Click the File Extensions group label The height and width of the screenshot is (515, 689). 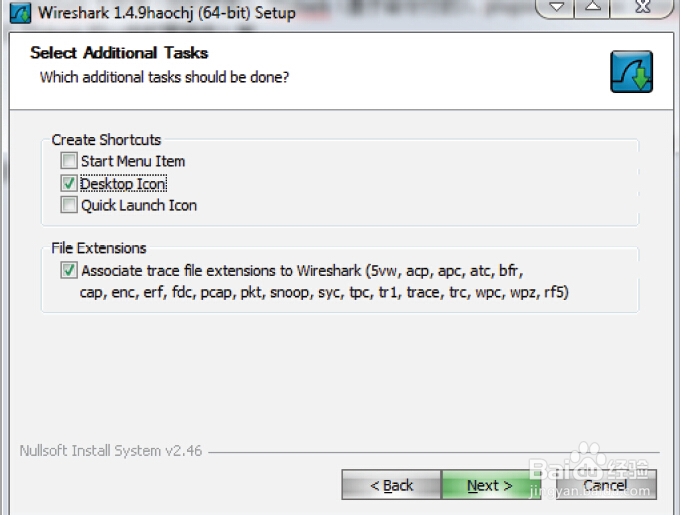[99, 248]
